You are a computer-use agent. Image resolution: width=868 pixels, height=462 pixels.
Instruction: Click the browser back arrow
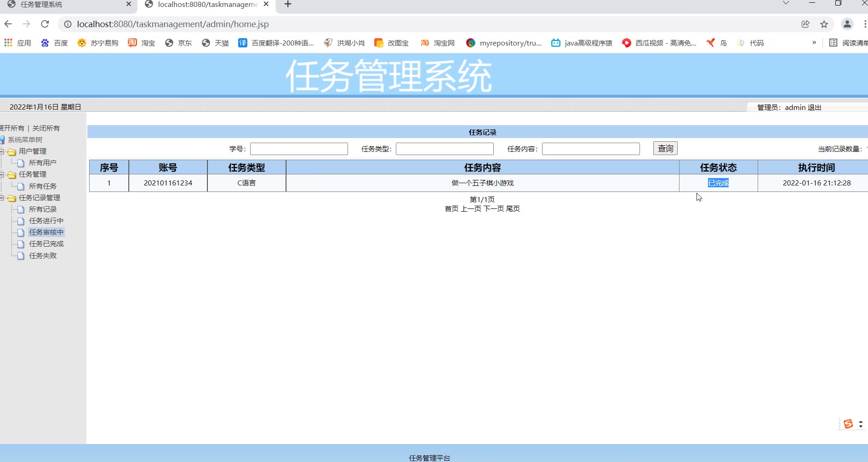click(x=8, y=24)
